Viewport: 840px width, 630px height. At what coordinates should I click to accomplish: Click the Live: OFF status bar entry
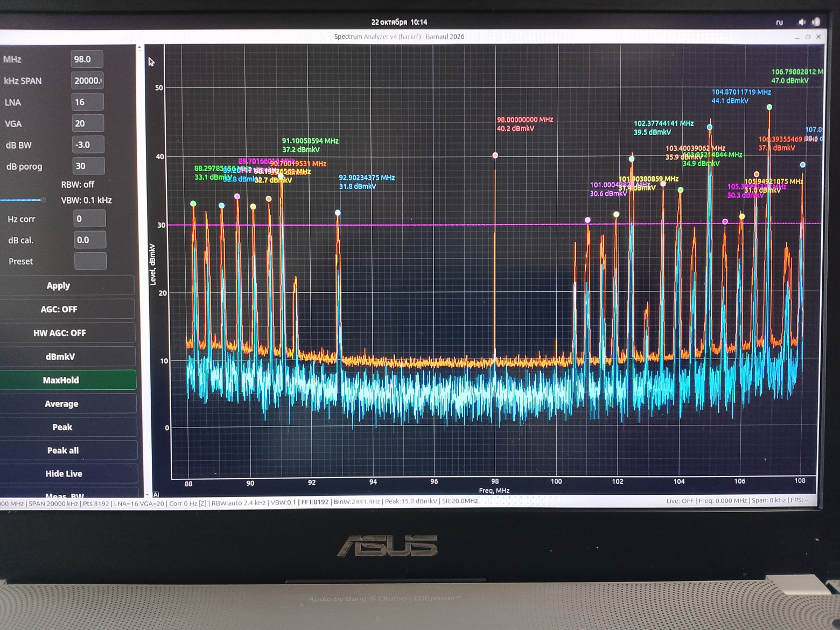click(680, 501)
